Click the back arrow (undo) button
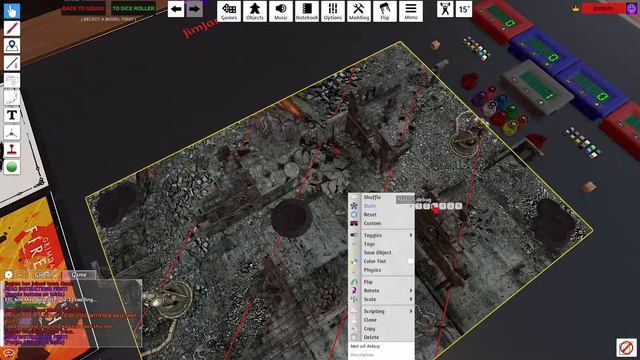Screen dimensions: 640x360 coord(176,9)
